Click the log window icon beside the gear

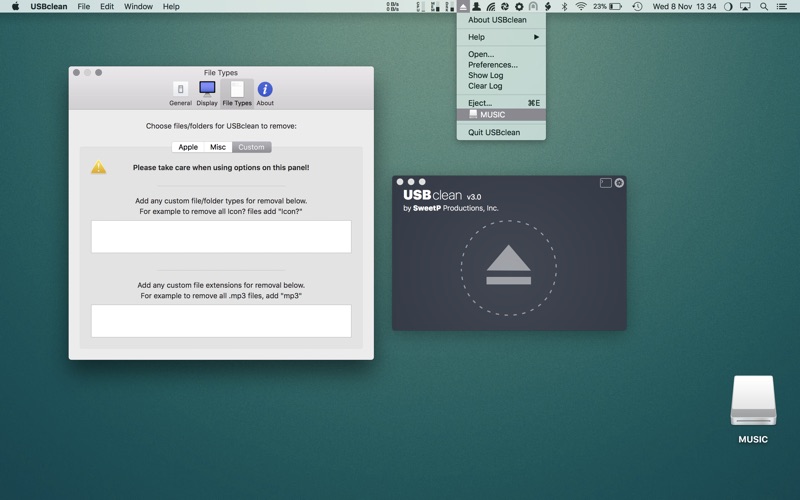605,183
